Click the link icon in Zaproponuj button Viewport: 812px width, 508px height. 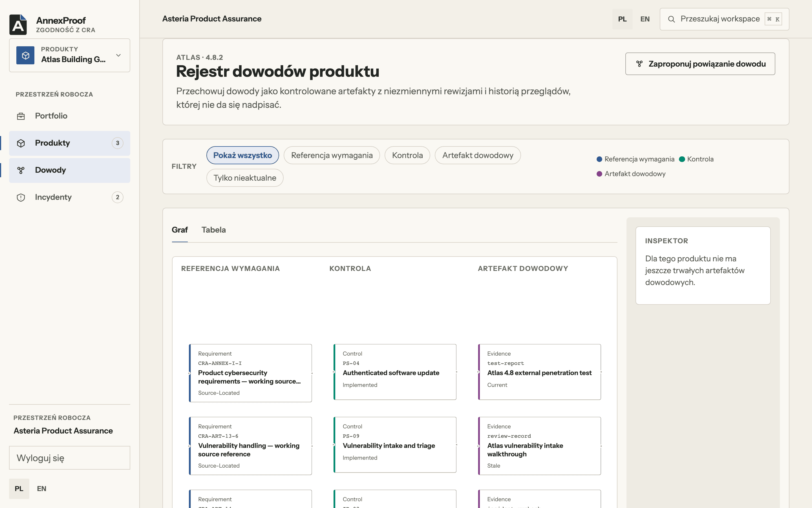point(639,64)
